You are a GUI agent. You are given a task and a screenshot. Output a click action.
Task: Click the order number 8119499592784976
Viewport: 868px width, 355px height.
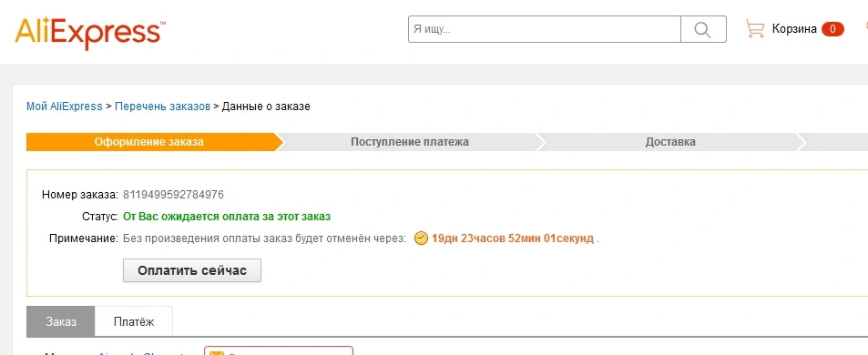[173, 195]
